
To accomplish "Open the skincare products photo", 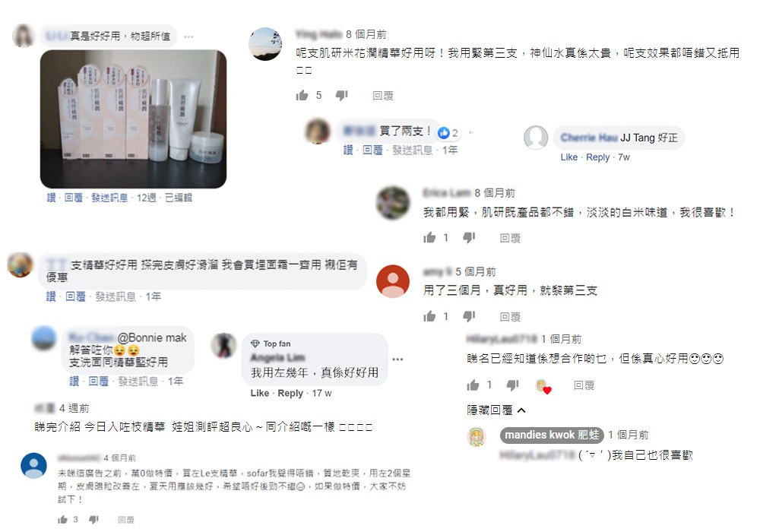I will 133,119.
